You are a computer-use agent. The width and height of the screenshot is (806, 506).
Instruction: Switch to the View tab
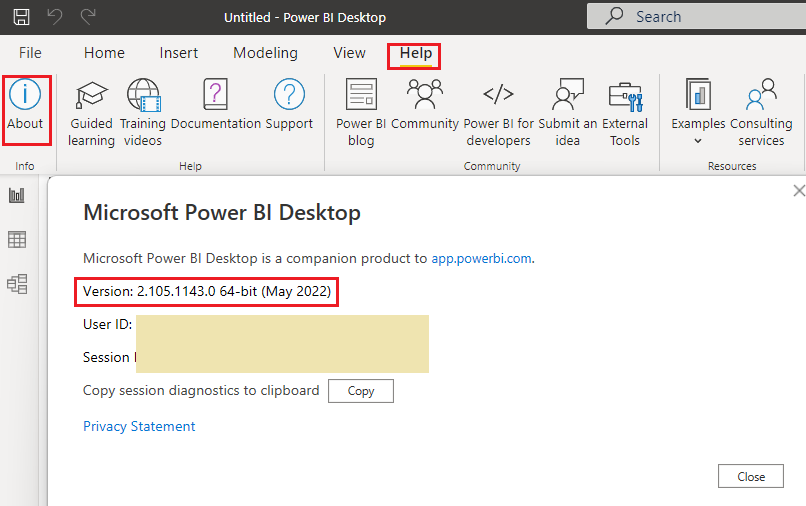350,53
